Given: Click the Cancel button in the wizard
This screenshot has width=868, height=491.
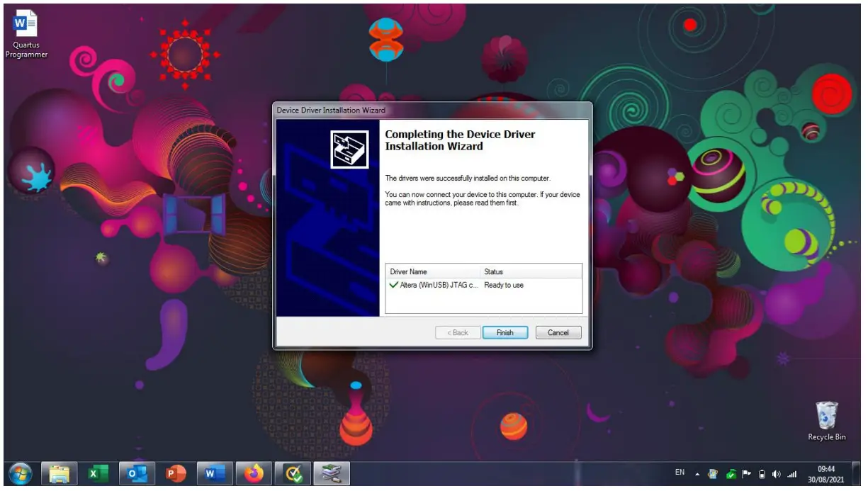Looking at the screenshot, I should pyautogui.click(x=558, y=332).
